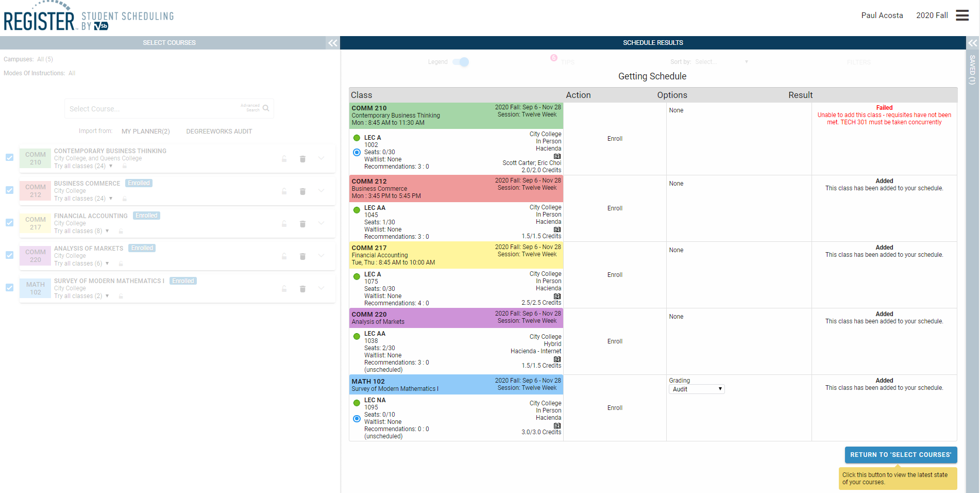Click the lock icon under FINANCIAL ACCOUNTING
Viewport: 980px width, 493px height.
pyautogui.click(x=284, y=224)
